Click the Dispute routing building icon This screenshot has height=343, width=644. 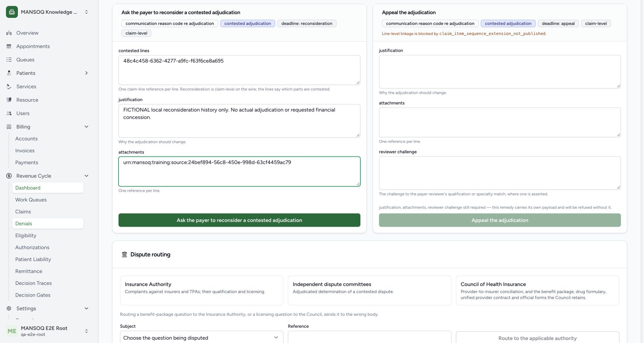[x=124, y=254]
